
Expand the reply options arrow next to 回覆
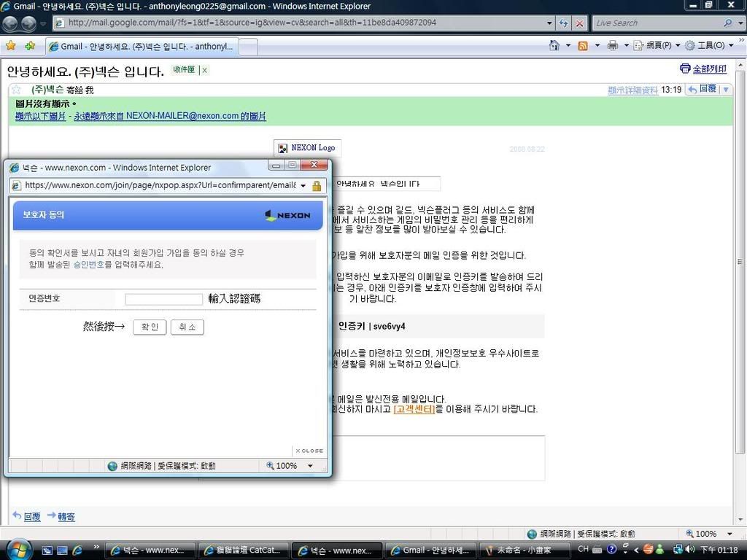click(725, 89)
